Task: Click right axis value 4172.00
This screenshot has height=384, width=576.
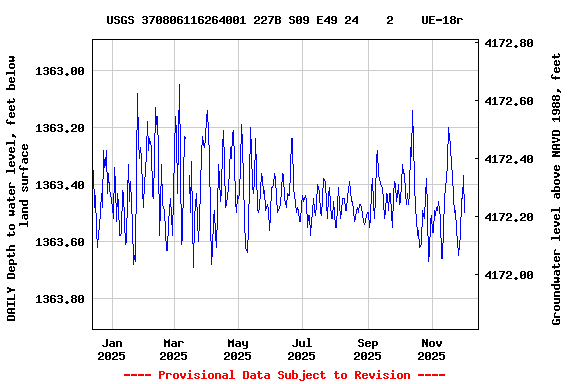Action: pyautogui.click(x=509, y=275)
